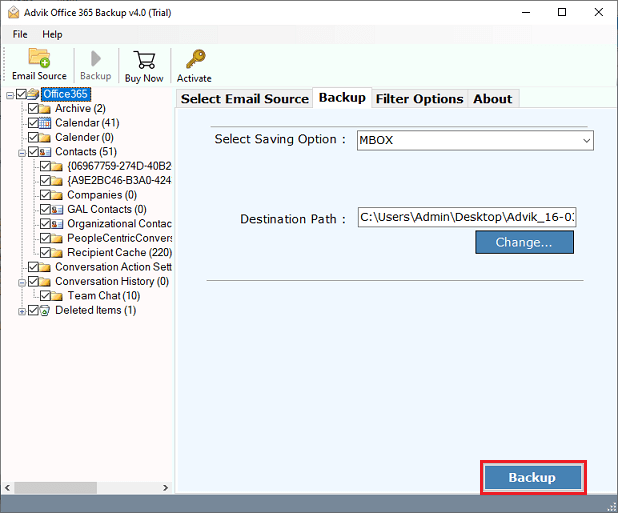Select GAL Contacts (0) label
Image resolution: width=618 pixels, height=513 pixels.
click(x=107, y=209)
